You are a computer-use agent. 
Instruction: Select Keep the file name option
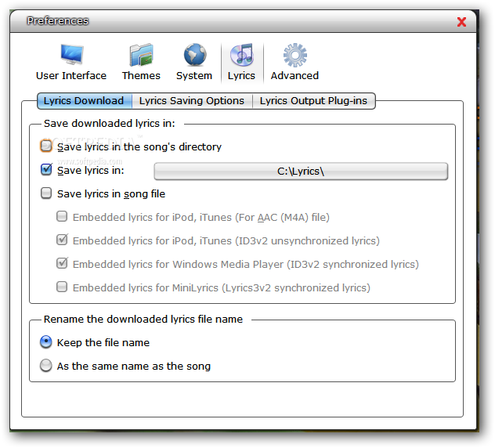coord(46,342)
